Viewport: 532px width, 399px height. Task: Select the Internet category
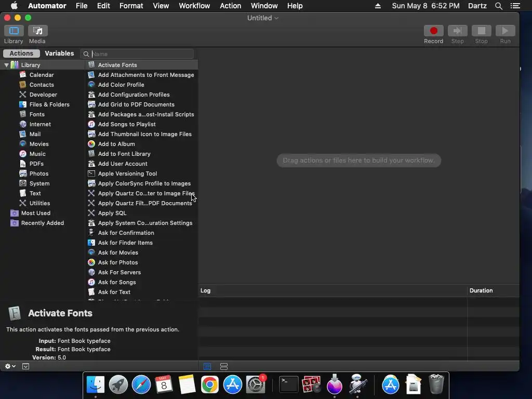40,124
